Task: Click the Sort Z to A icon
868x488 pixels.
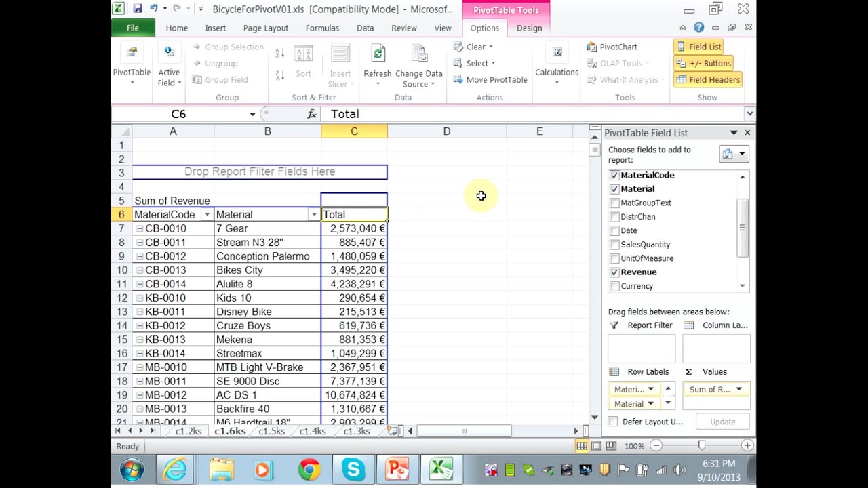Action: (279, 75)
